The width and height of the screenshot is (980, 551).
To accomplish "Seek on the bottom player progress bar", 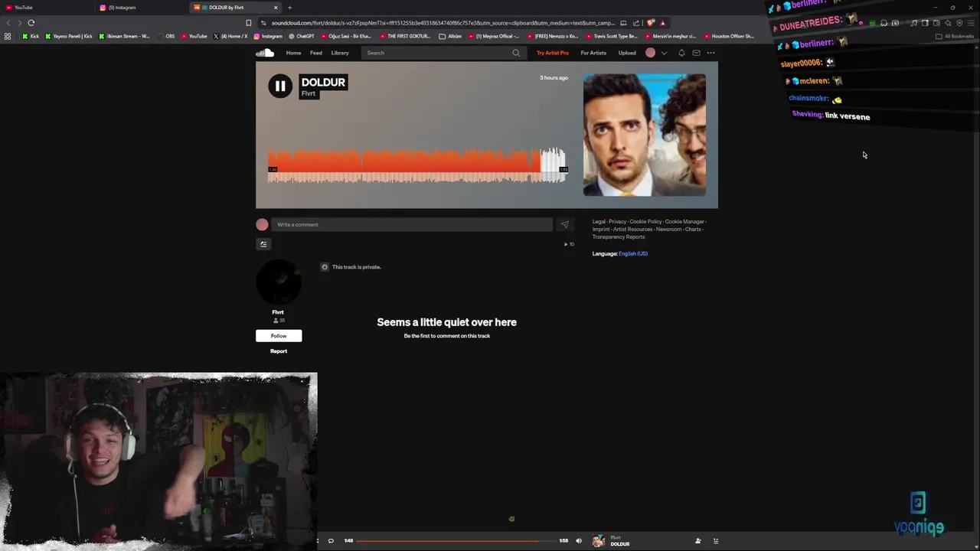I will point(457,541).
